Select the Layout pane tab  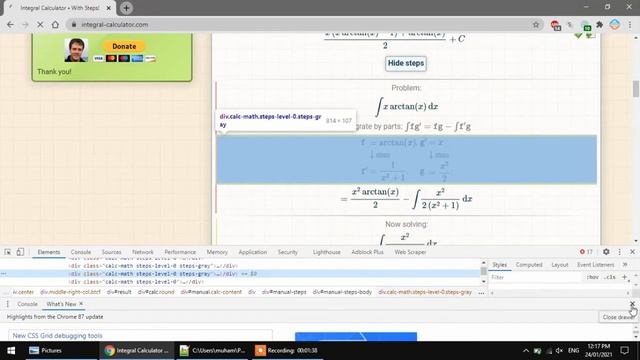click(x=560, y=265)
